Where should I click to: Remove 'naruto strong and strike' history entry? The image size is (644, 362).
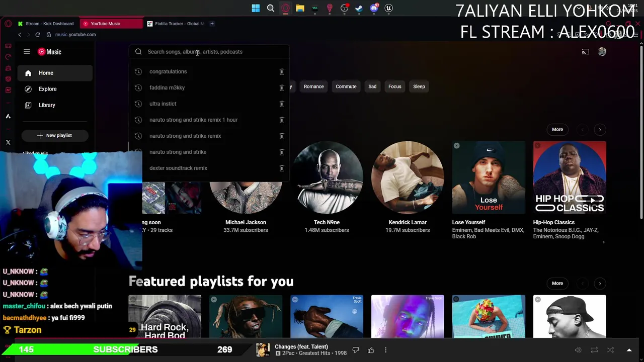click(282, 152)
